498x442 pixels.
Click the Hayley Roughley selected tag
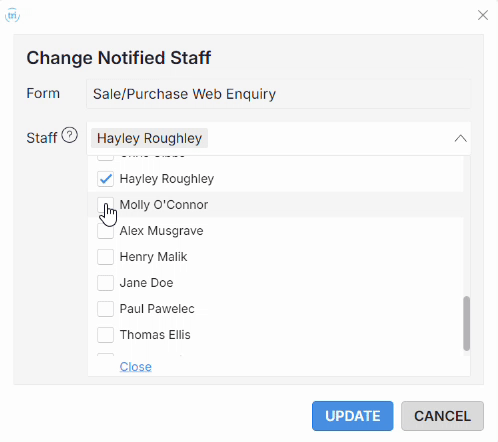[x=149, y=138]
